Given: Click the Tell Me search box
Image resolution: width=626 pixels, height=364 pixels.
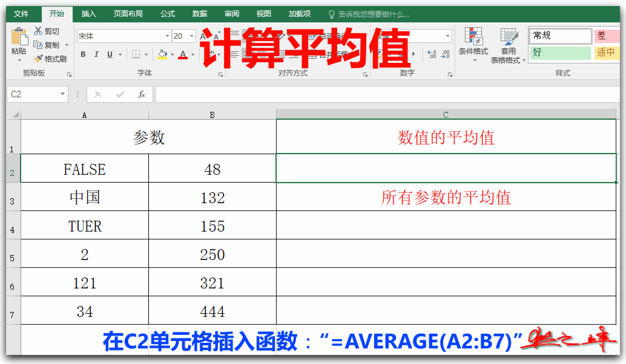Looking at the screenshot, I should click(x=369, y=15).
